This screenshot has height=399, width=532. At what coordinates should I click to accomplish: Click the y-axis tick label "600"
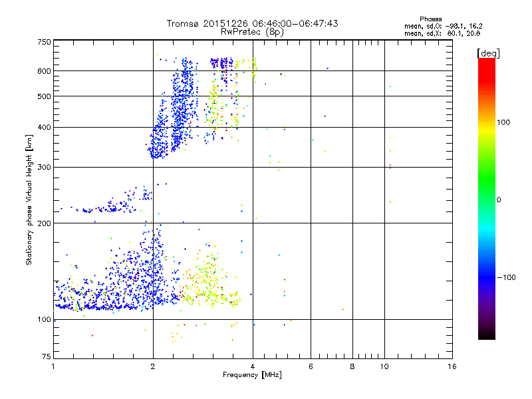44,71
